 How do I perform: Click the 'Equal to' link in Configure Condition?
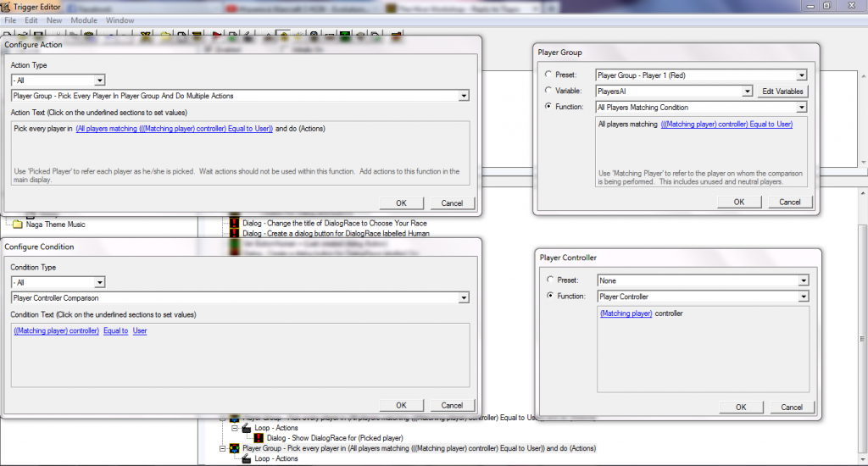click(115, 330)
